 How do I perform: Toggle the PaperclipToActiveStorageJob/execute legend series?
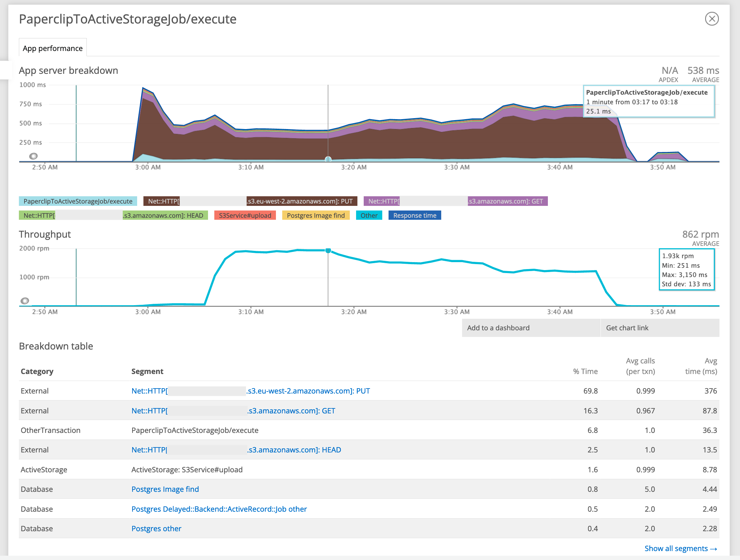coord(78,201)
